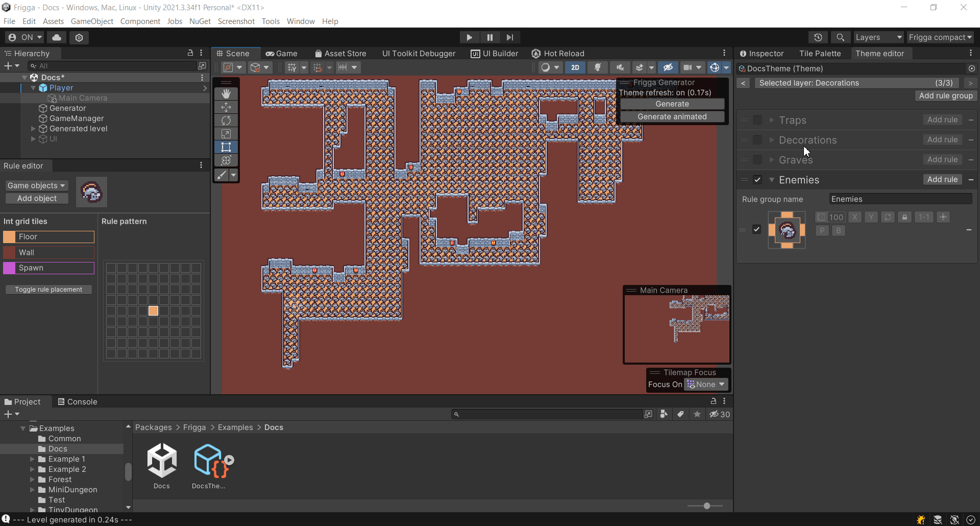
Task: Select the Rect transform tool
Action: (x=226, y=147)
